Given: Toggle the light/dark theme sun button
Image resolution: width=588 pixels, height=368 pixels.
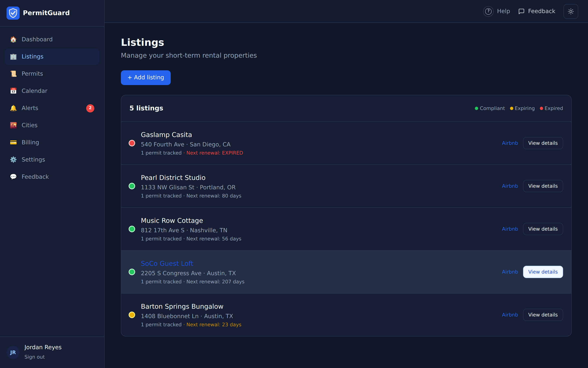Looking at the screenshot, I should click(571, 11).
